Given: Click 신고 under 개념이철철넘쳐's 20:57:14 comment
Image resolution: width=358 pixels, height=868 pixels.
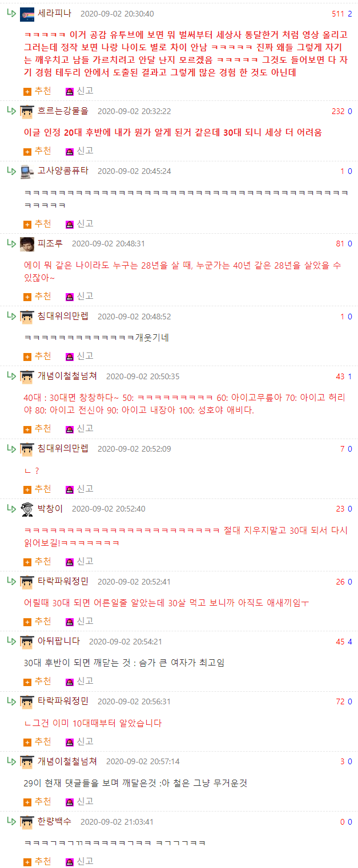Looking at the screenshot, I should 79,801.
